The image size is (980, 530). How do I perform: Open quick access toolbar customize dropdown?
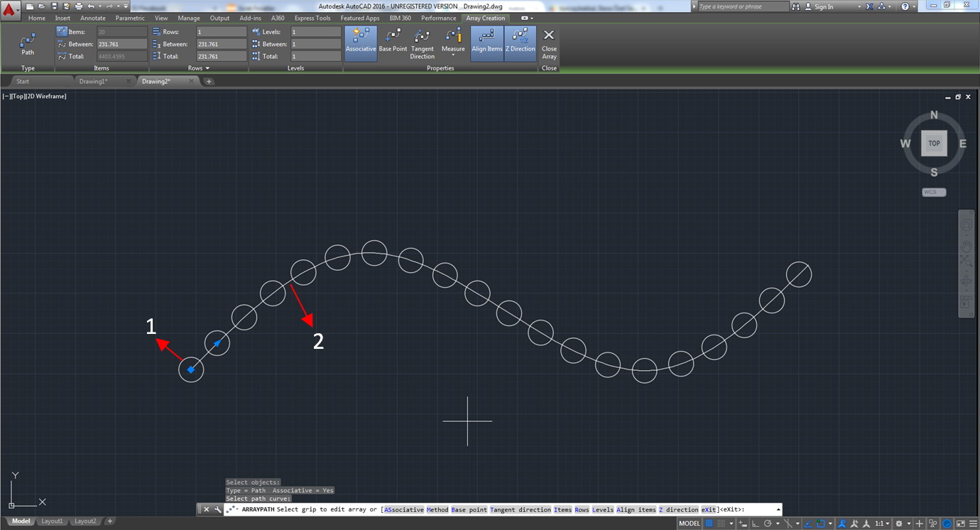[x=126, y=6]
